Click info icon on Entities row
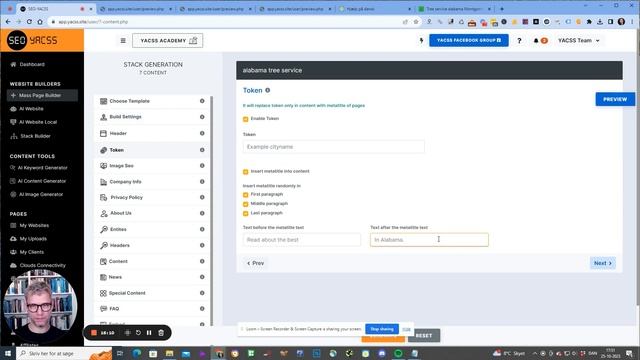This screenshot has width=640, height=360. [x=202, y=229]
